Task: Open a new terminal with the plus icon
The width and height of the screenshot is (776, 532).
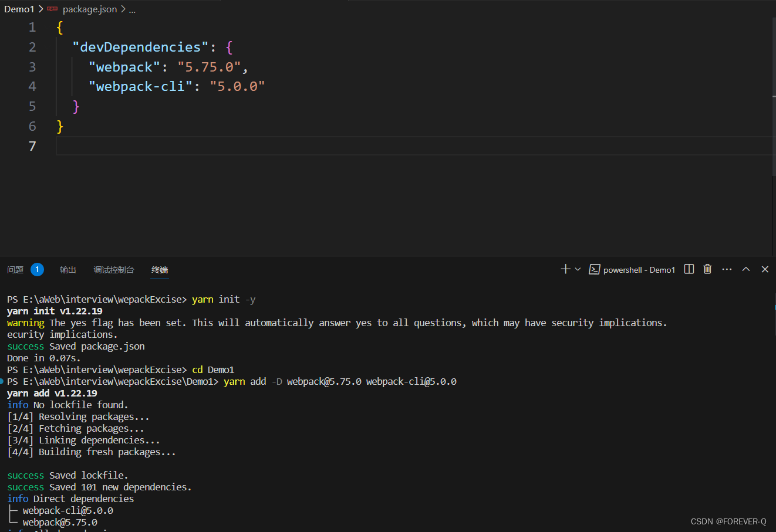Action: tap(564, 269)
